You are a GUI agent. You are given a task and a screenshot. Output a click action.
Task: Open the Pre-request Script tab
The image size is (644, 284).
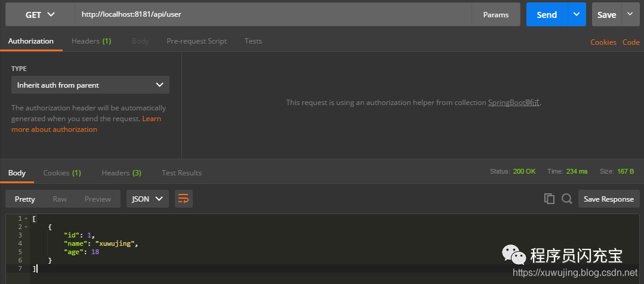(x=197, y=41)
